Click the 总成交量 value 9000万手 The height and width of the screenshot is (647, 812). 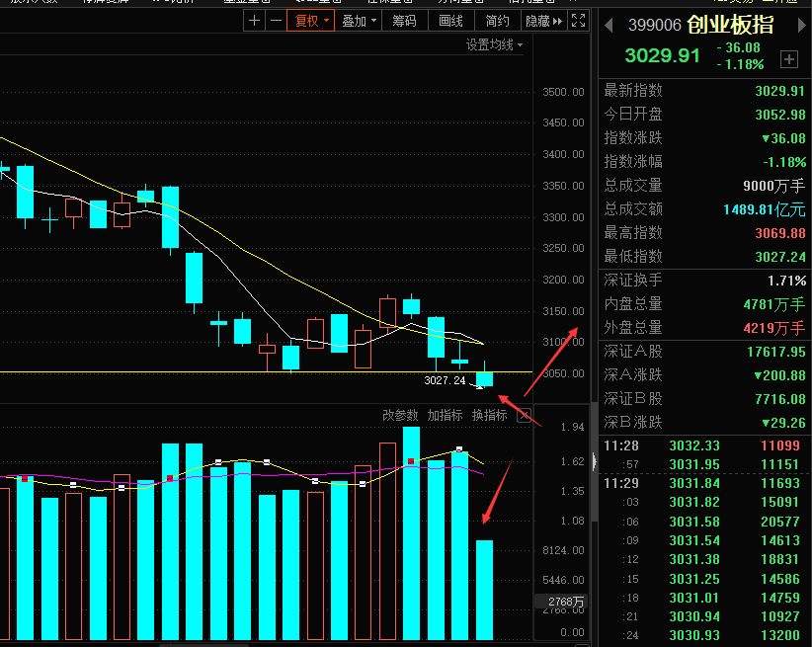[x=774, y=186]
